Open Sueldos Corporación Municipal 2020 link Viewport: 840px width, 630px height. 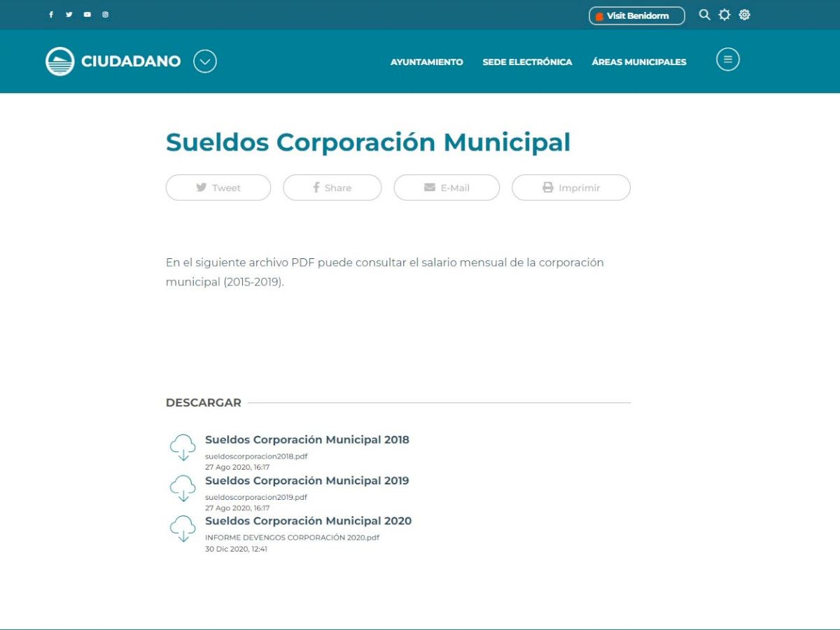click(x=308, y=521)
